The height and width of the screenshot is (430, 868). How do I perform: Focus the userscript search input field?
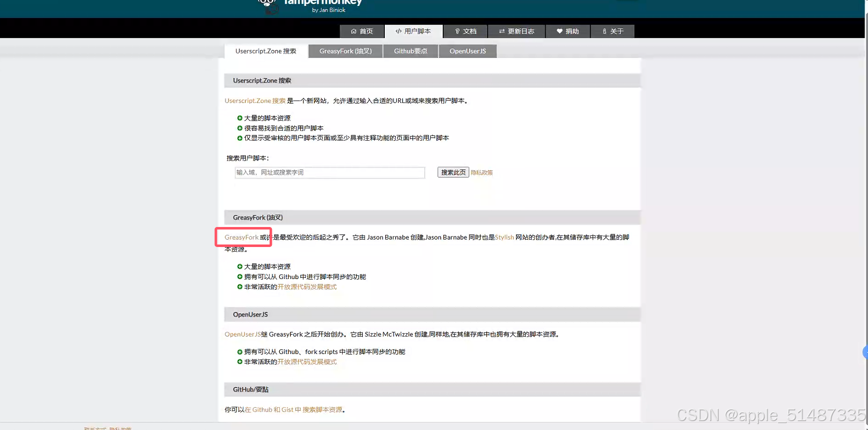pos(330,172)
